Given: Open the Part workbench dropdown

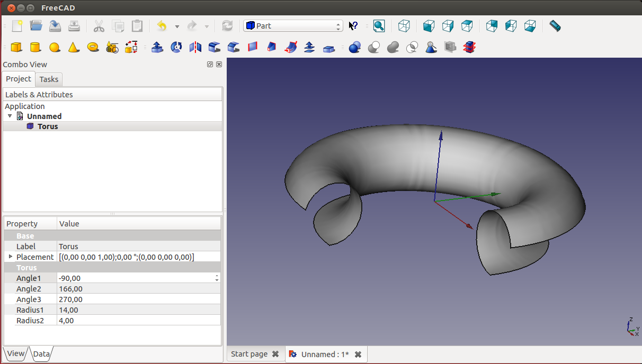Looking at the screenshot, I should pos(293,26).
